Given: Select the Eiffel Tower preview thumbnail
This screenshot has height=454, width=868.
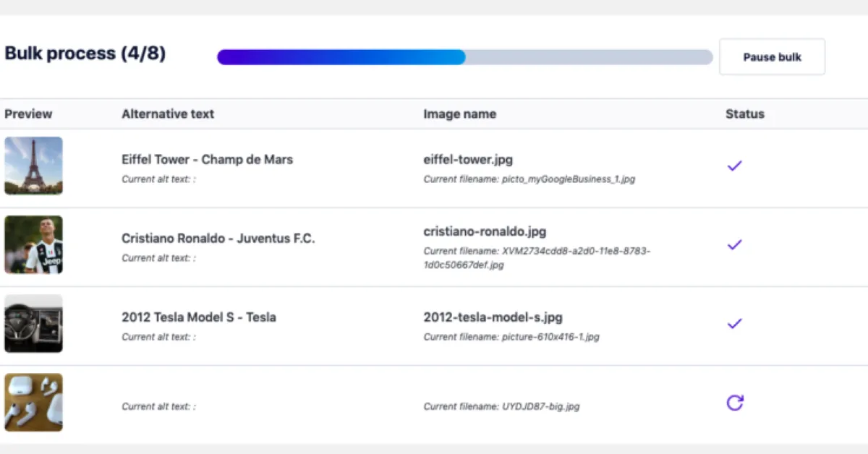Looking at the screenshot, I should (x=33, y=166).
